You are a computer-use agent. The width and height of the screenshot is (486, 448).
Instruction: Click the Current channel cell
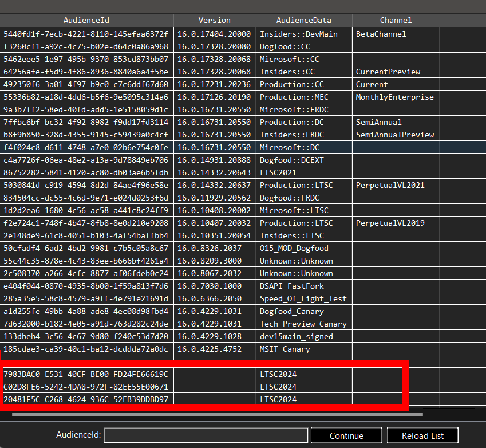pyautogui.click(x=396, y=84)
